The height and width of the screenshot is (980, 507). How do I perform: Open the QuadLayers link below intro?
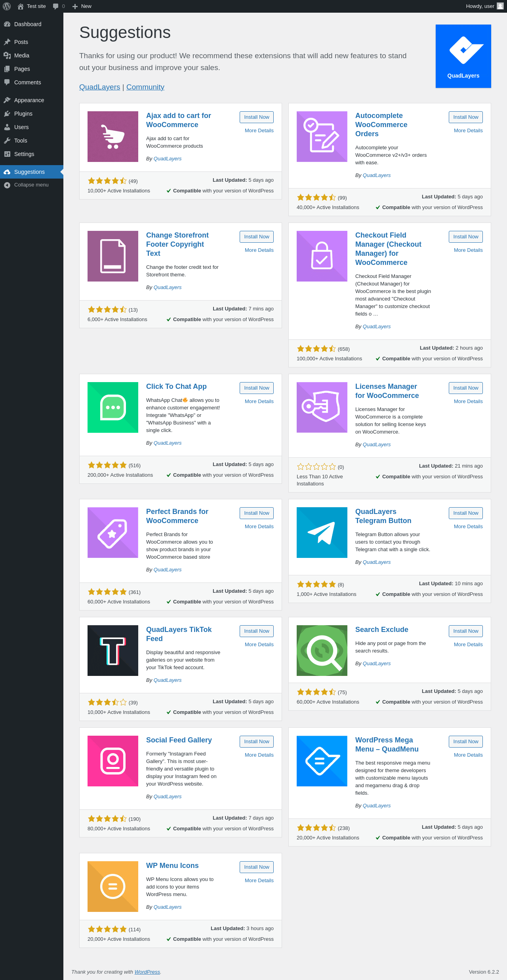tap(99, 87)
